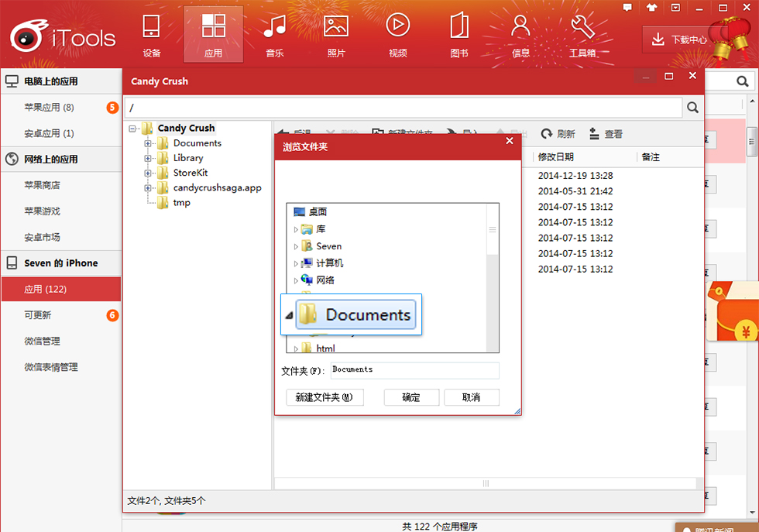This screenshot has width=759, height=532.
Task: Expand the Documents tree node
Action: point(148,143)
